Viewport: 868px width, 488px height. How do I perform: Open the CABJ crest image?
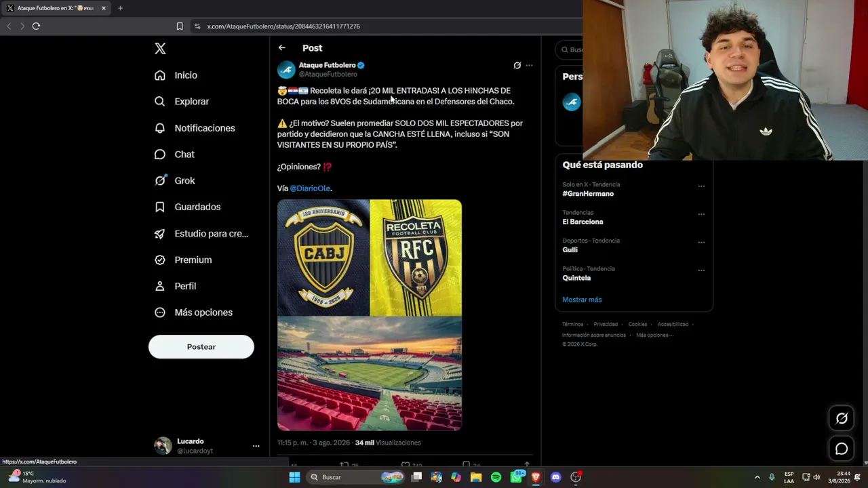(323, 258)
